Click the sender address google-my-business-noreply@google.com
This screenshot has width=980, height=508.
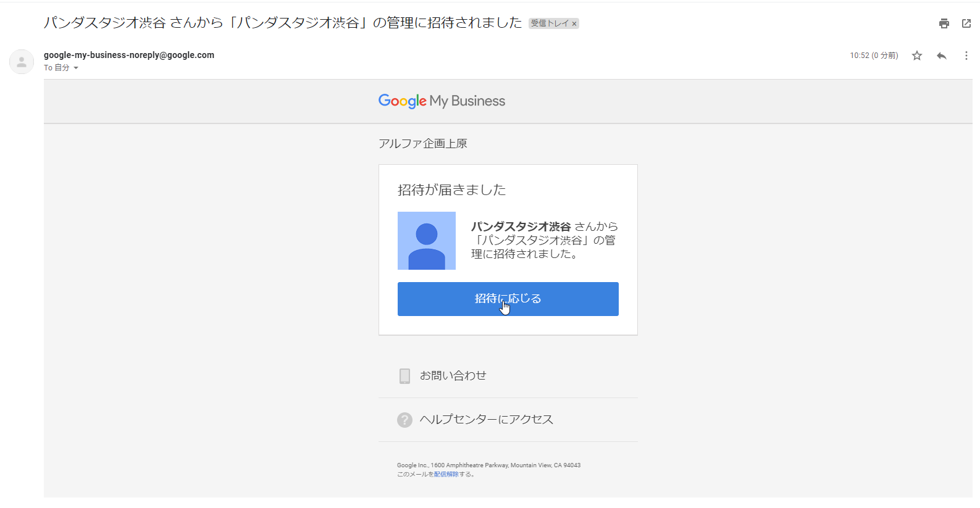click(129, 55)
